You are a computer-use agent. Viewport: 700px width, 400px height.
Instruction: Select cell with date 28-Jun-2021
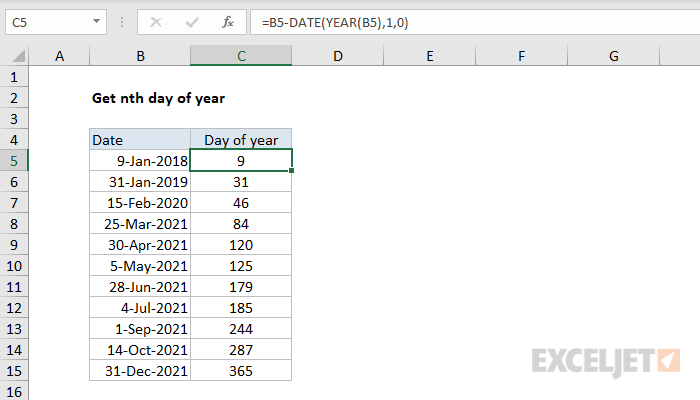[x=140, y=287]
